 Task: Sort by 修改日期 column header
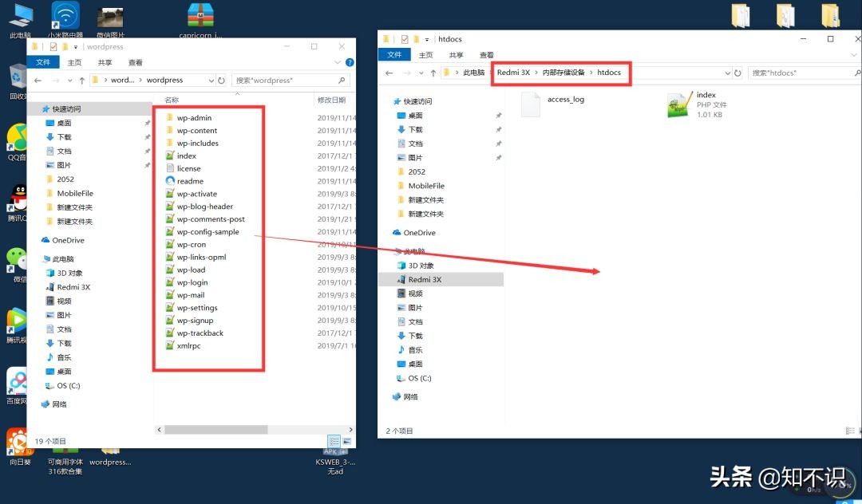[331, 100]
